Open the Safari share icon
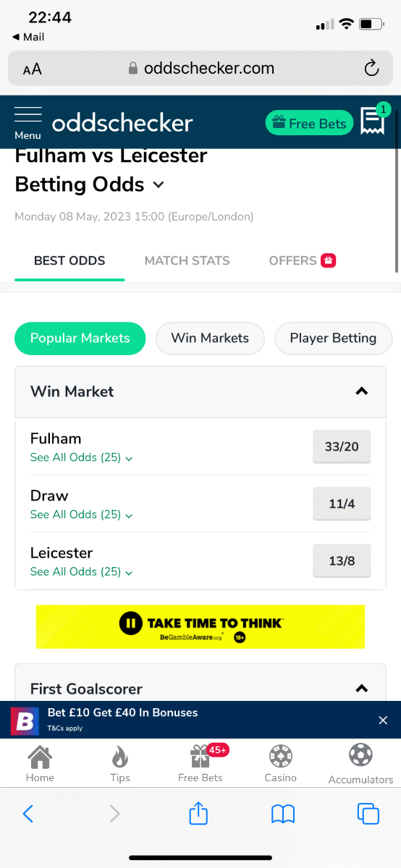The image size is (401, 868). coord(198,814)
